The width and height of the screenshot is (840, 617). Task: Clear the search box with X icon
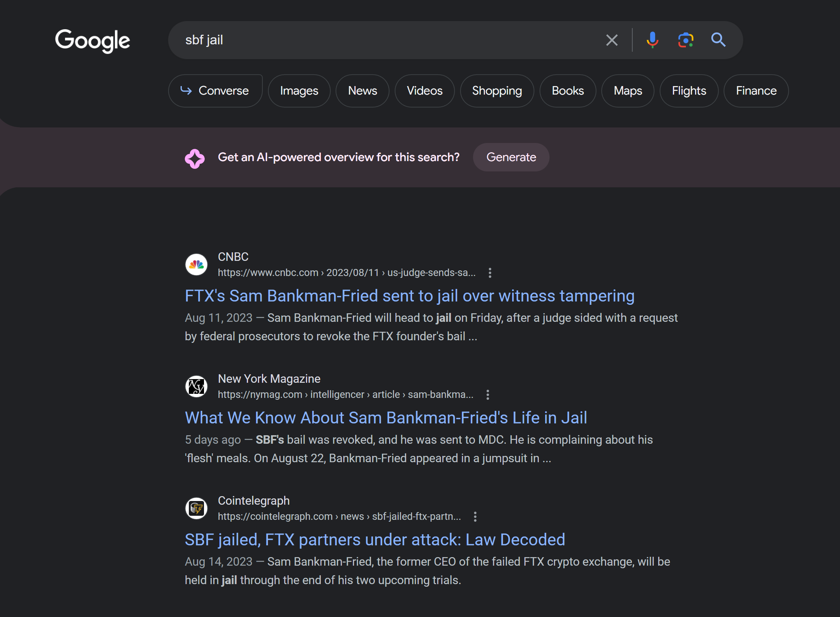click(x=611, y=40)
